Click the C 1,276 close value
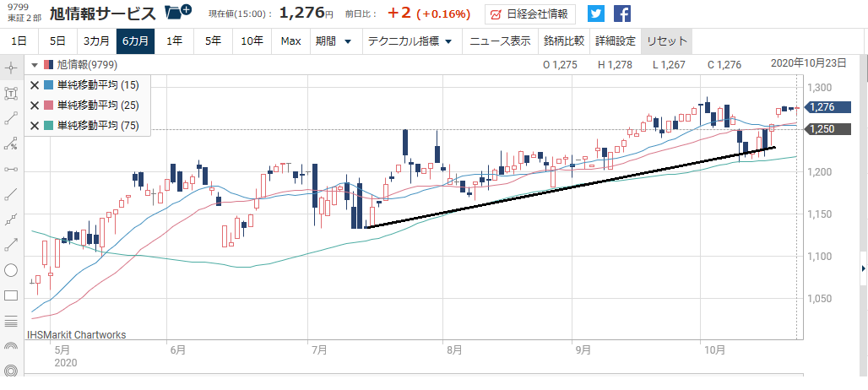The height and width of the screenshot is (390, 868). coord(724,65)
